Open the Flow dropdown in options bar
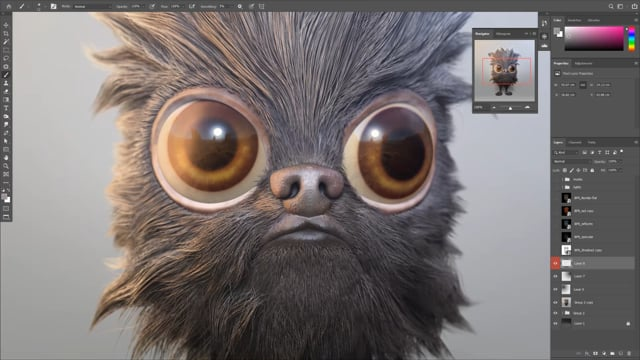 pyautogui.click(x=176, y=7)
